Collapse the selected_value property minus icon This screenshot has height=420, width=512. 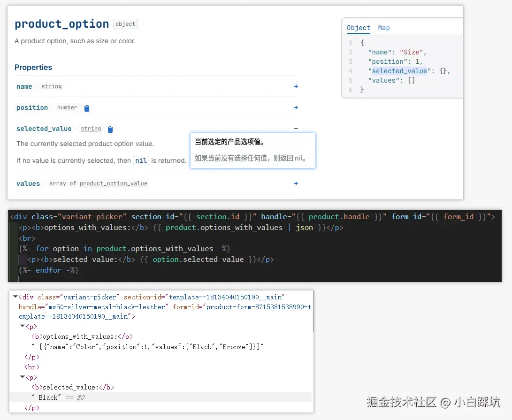click(x=296, y=129)
